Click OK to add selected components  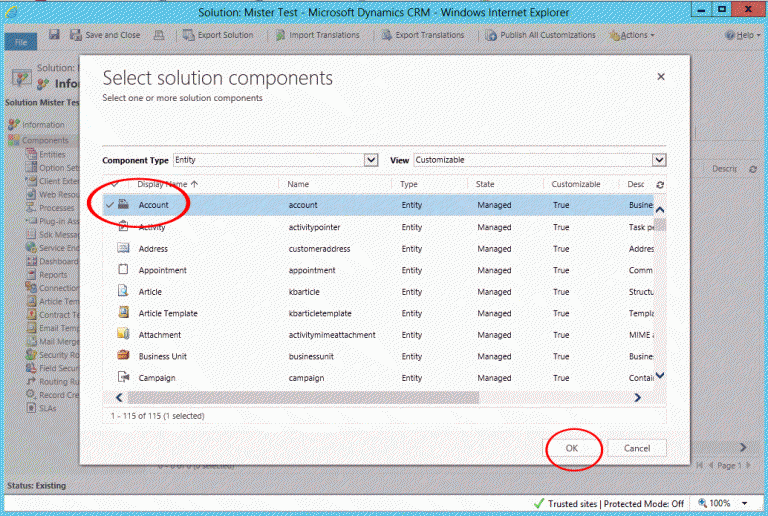click(572, 448)
